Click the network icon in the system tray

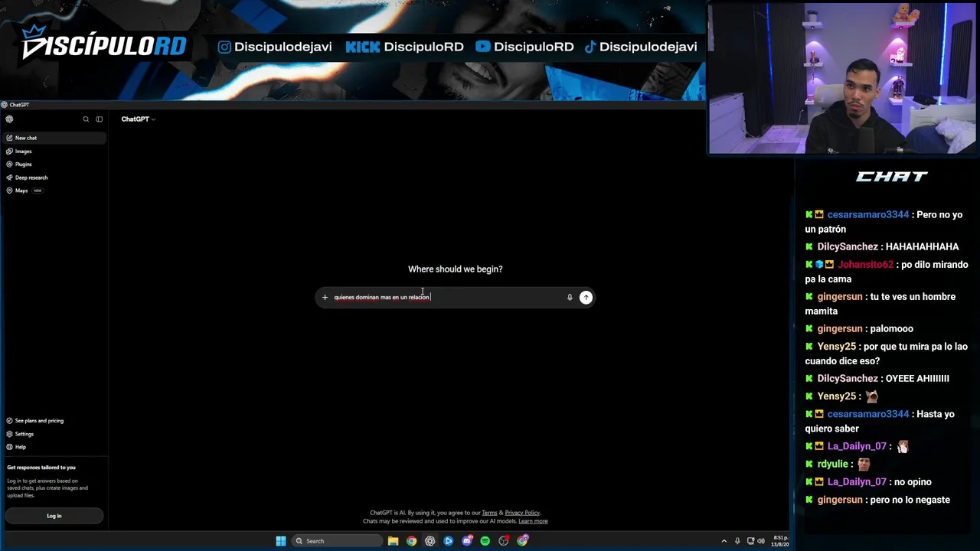click(750, 541)
